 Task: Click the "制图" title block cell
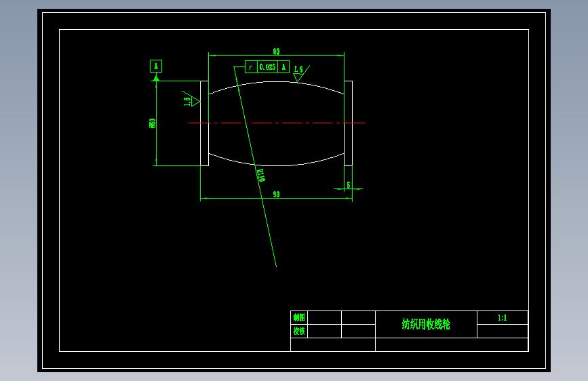tap(299, 318)
